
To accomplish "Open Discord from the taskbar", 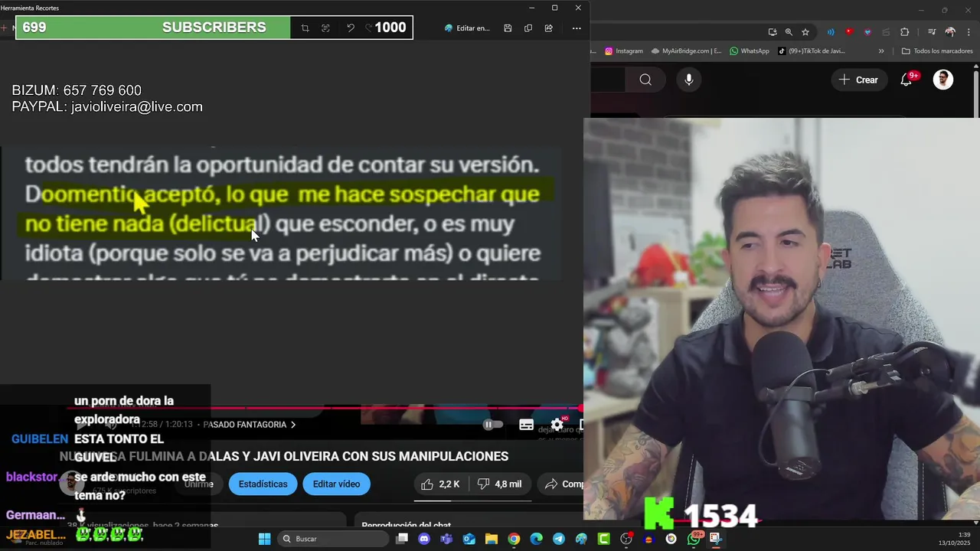I will point(424,539).
